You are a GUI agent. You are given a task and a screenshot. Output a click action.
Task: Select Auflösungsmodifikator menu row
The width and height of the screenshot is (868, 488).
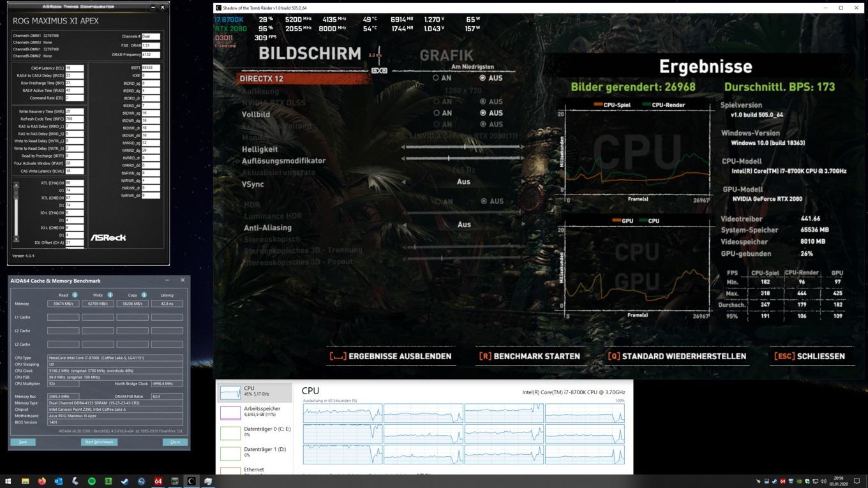pyautogui.click(x=283, y=161)
